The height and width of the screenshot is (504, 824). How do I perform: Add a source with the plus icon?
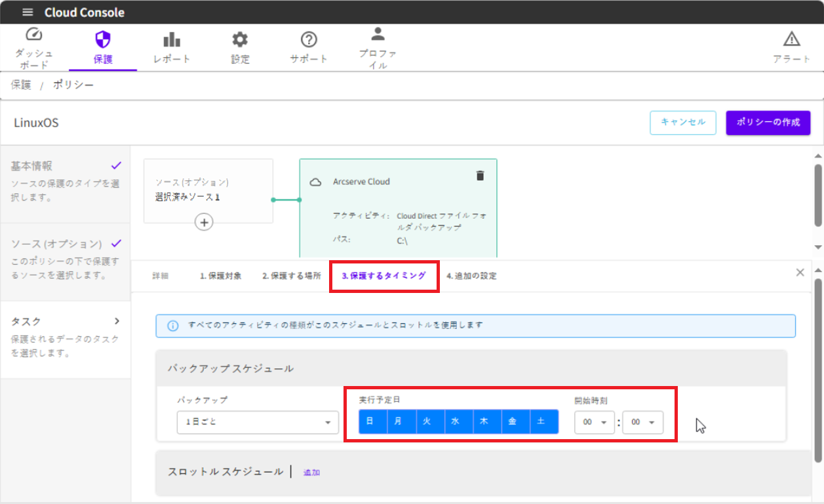205,223
